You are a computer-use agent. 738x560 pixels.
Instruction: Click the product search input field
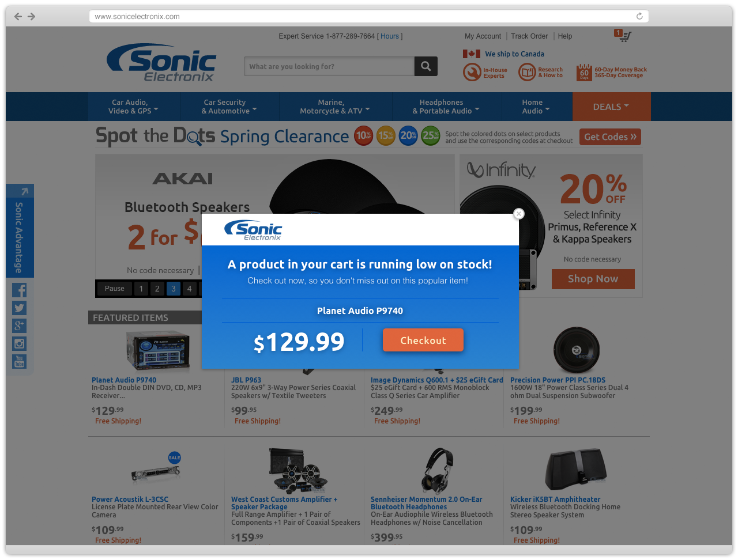329,66
